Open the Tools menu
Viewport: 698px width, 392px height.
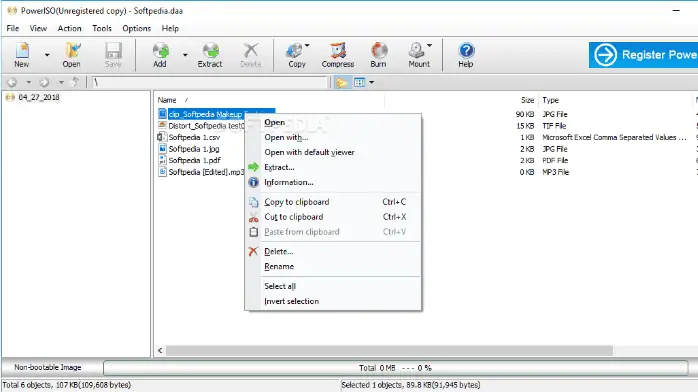(102, 28)
